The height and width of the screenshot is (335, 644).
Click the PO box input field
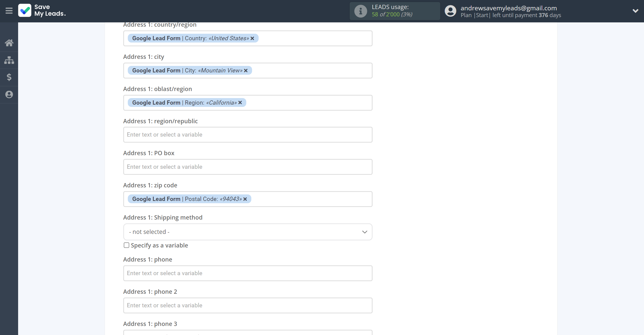[x=248, y=167]
